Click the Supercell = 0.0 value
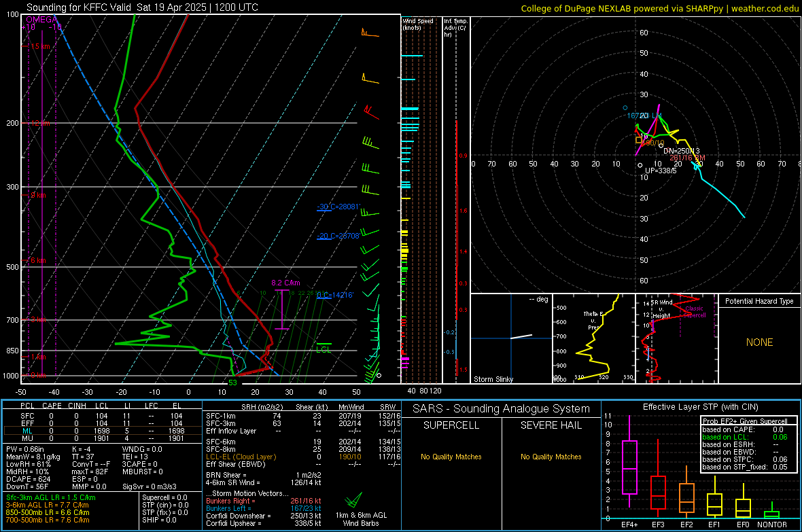 click(164, 497)
